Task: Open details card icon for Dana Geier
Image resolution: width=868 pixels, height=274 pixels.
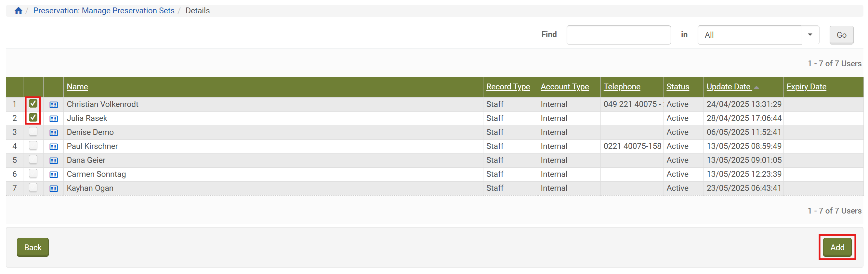Action: click(54, 161)
